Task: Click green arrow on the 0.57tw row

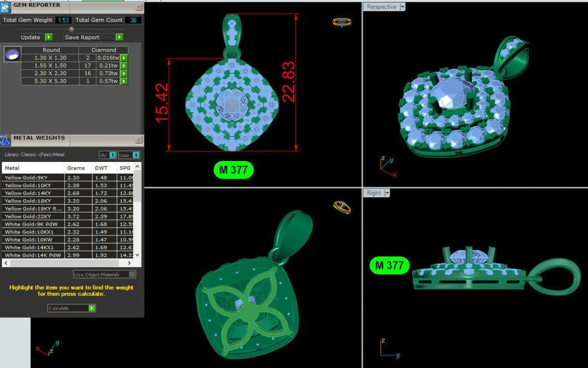Action: [124, 81]
